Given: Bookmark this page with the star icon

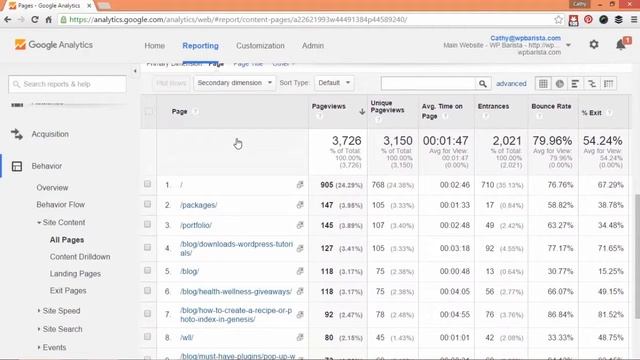Looking at the screenshot, I should [x=558, y=20].
